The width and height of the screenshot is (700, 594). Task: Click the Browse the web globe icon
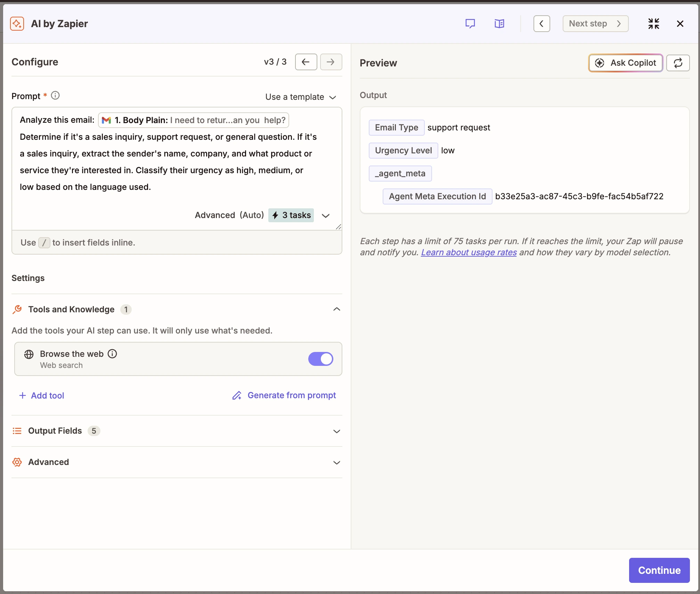(29, 354)
